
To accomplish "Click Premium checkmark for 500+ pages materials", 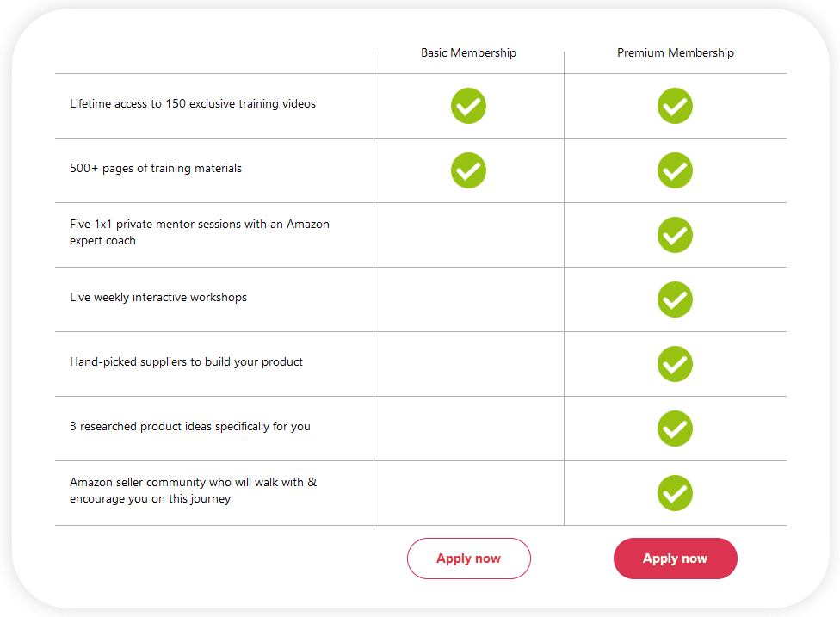I will pyautogui.click(x=675, y=170).
